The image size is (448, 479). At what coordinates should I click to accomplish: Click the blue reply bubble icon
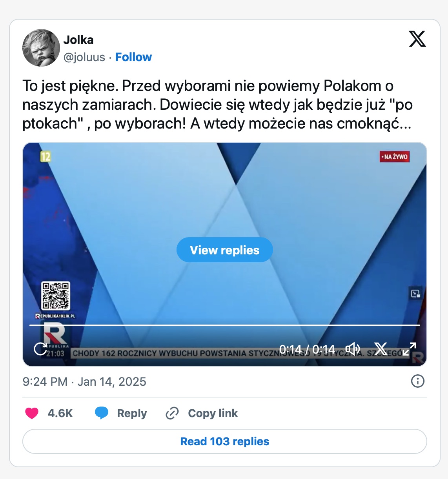coord(102,413)
